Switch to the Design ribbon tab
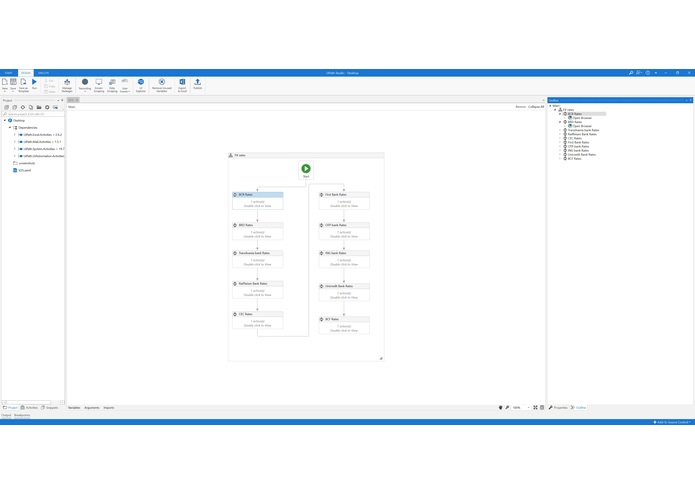This screenshot has height=494, width=695. (26, 73)
